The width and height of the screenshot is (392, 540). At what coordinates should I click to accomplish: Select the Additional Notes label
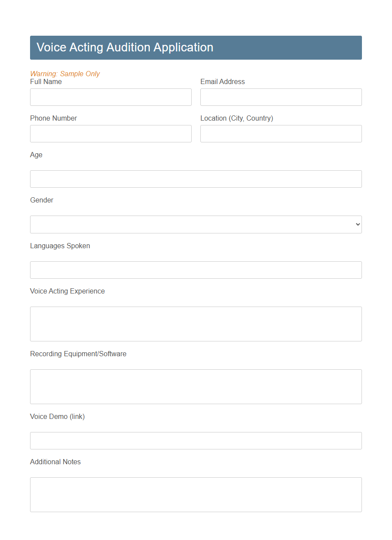point(55,462)
